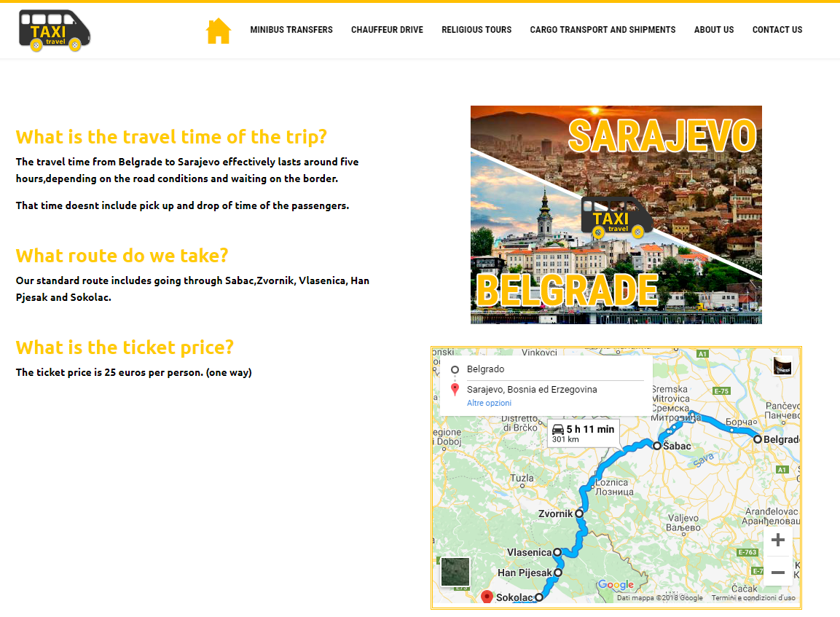Switch to satellite view thumbnail
This screenshot has width=840, height=617.
(455, 572)
